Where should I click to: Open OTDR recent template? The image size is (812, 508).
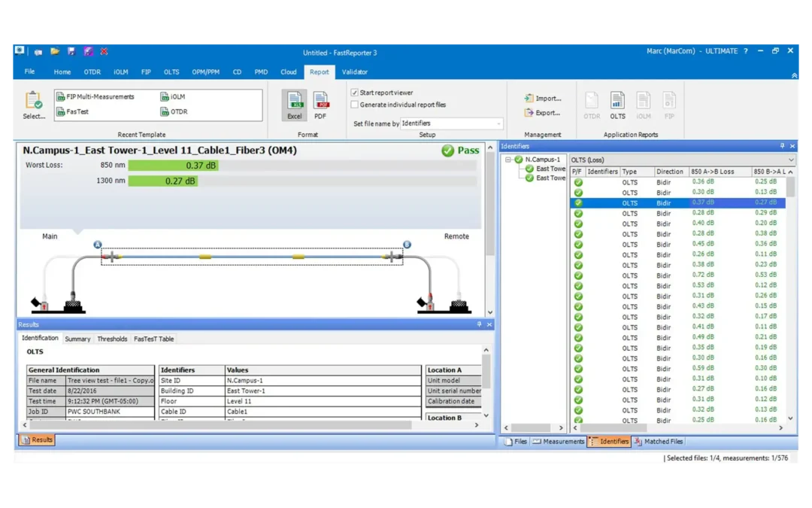pos(174,111)
